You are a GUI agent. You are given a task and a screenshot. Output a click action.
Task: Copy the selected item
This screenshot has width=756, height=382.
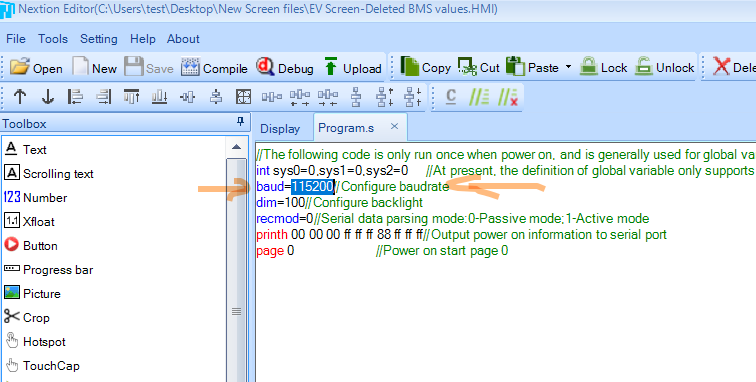(425, 67)
